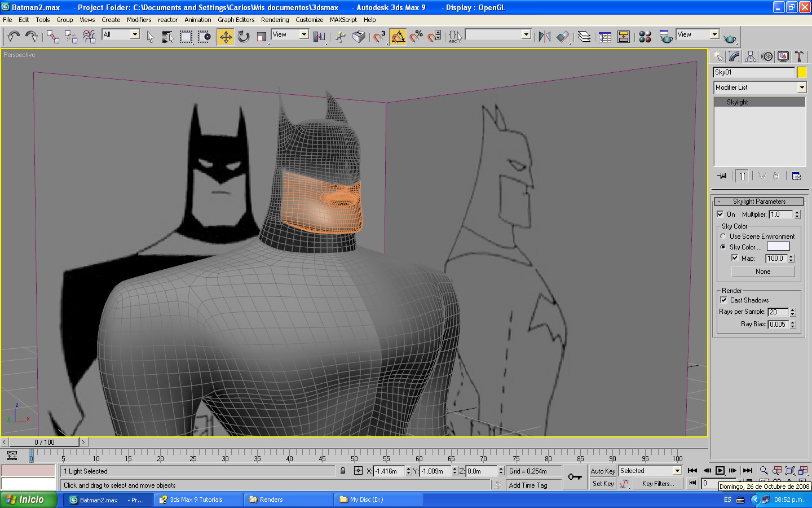Click the Quick Render teapot icon
Screen dimensions: 812x508
tap(730, 38)
